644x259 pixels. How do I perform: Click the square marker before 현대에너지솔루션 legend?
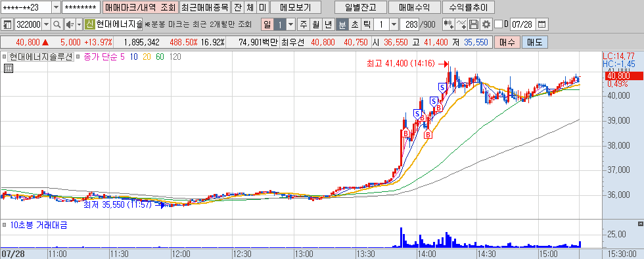(x=5, y=57)
